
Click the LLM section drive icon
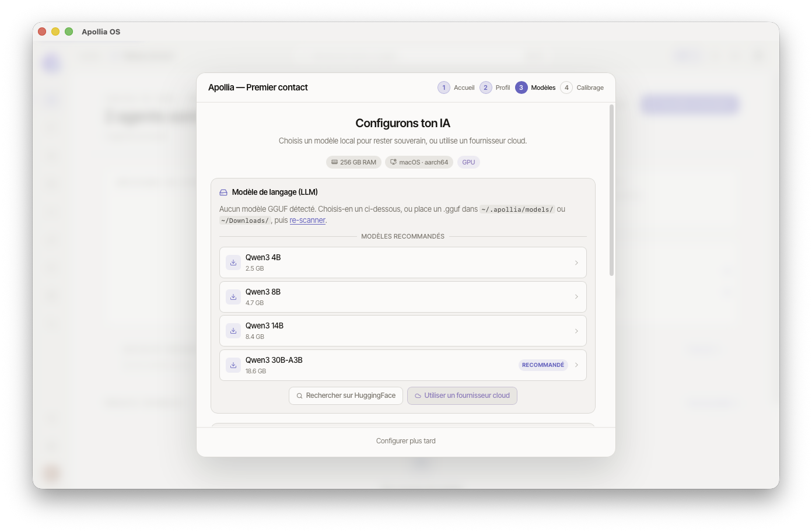click(223, 192)
